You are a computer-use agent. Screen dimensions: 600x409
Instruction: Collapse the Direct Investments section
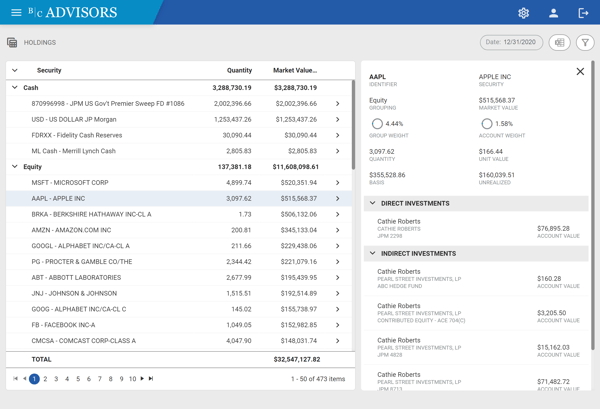pos(372,203)
